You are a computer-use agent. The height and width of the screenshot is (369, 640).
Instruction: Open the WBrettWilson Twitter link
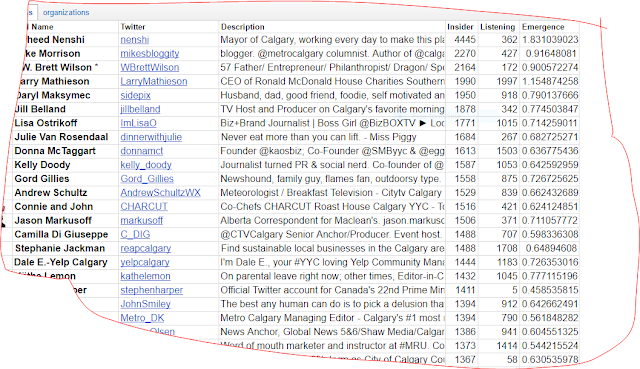pos(149,68)
